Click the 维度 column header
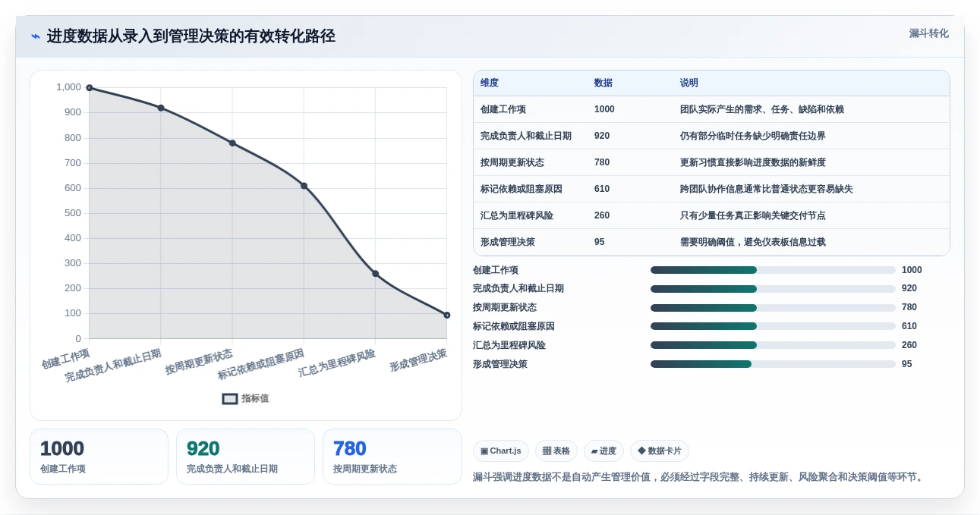This screenshot has width=980, height=515. (x=490, y=83)
